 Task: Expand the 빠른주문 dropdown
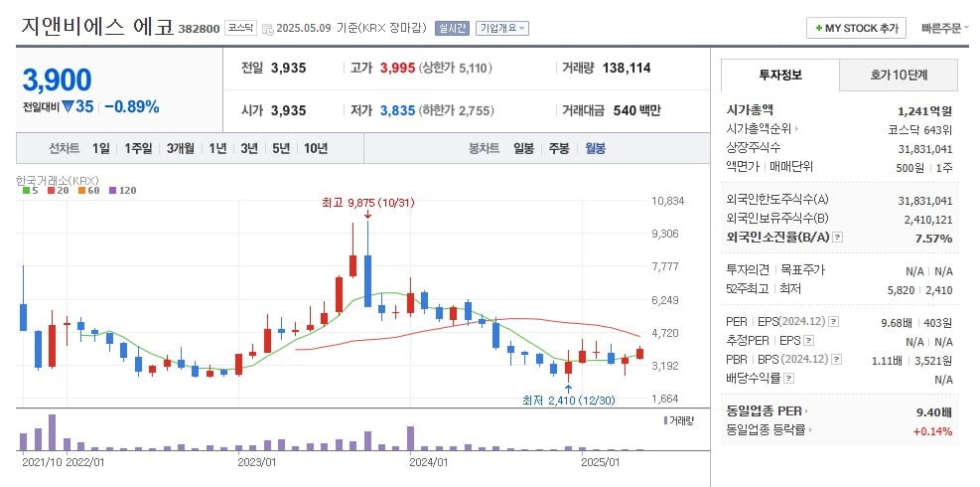[x=945, y=28]
